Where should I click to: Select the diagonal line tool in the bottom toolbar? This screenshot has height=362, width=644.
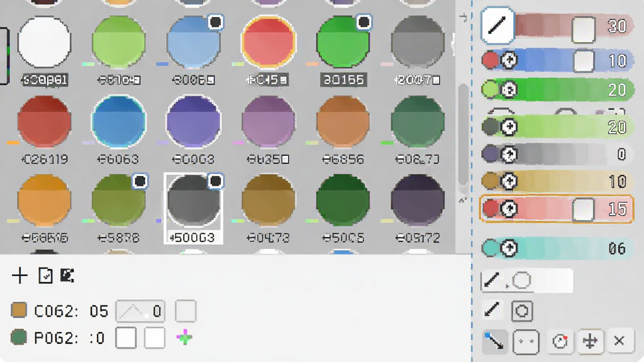point(494,341)
